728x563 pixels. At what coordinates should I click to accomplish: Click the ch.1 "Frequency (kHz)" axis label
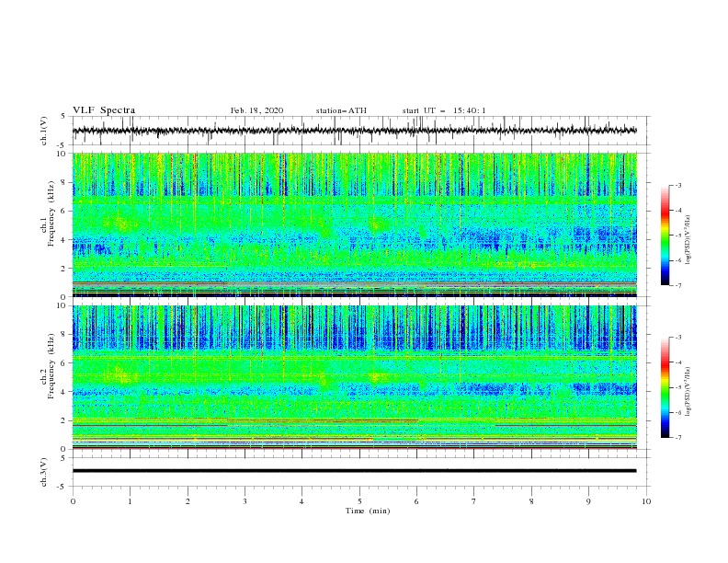pos(51,213)
